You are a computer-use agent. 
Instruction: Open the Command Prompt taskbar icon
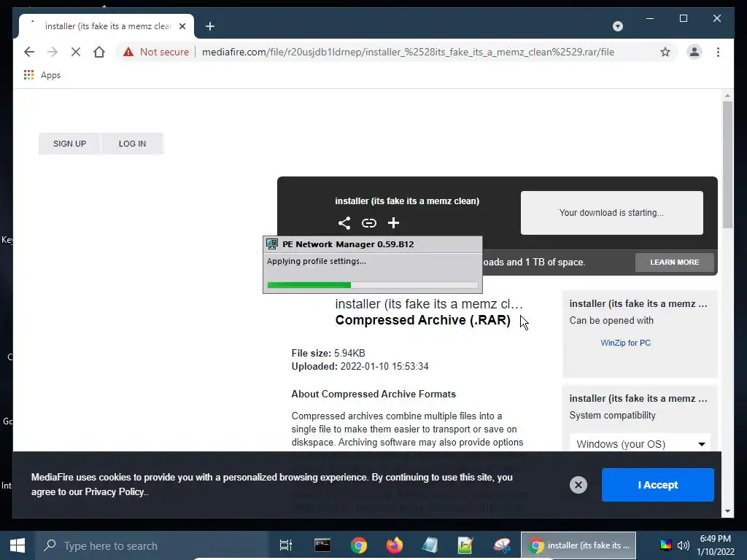tap(322, 545)
